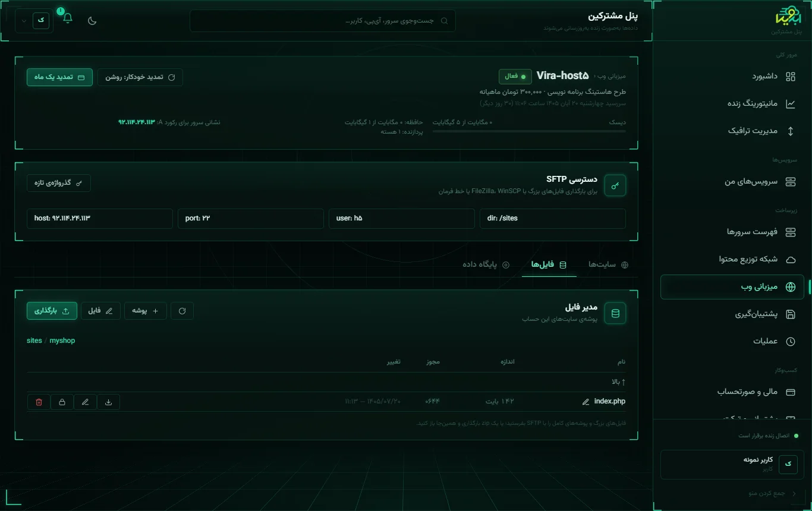Open the user avatar dropdown menu

[34, 20]
